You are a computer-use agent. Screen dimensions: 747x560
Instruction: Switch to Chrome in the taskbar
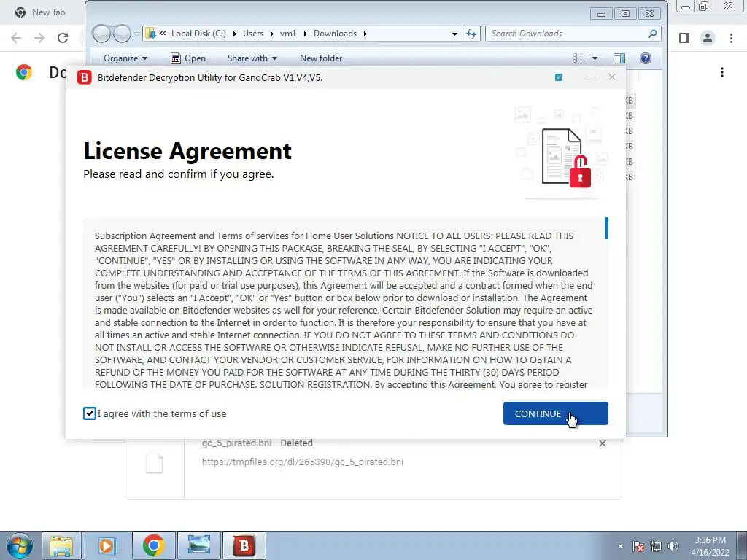[x=153, y=545]
